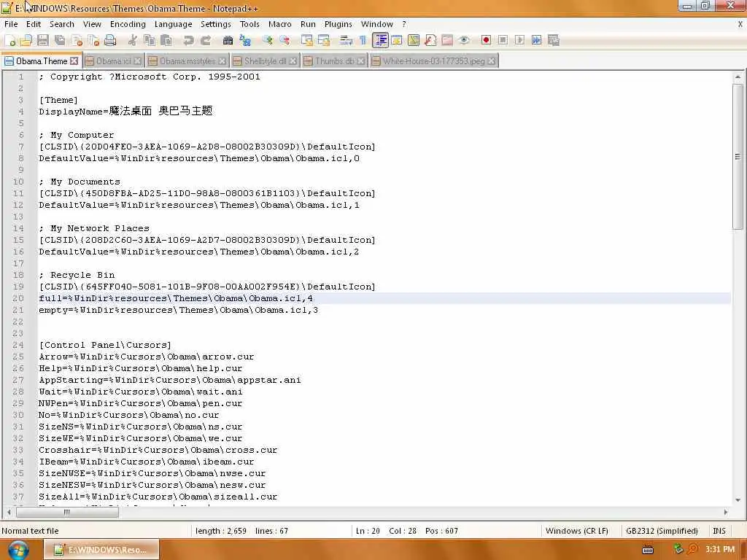Open the View menu
Viewport: 747px width, 560px height.
[92, 24]
